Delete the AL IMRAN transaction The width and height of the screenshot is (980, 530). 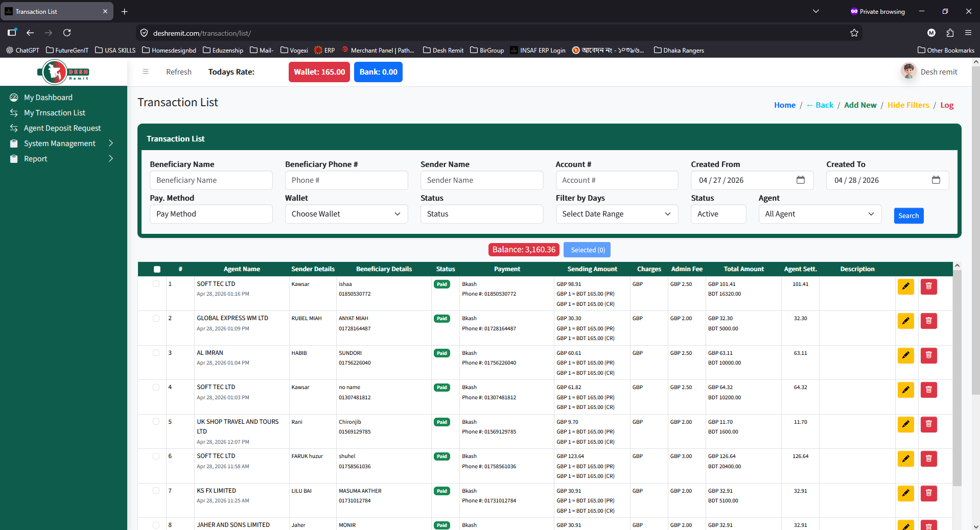pyautogui.click(x=928, y=355)
